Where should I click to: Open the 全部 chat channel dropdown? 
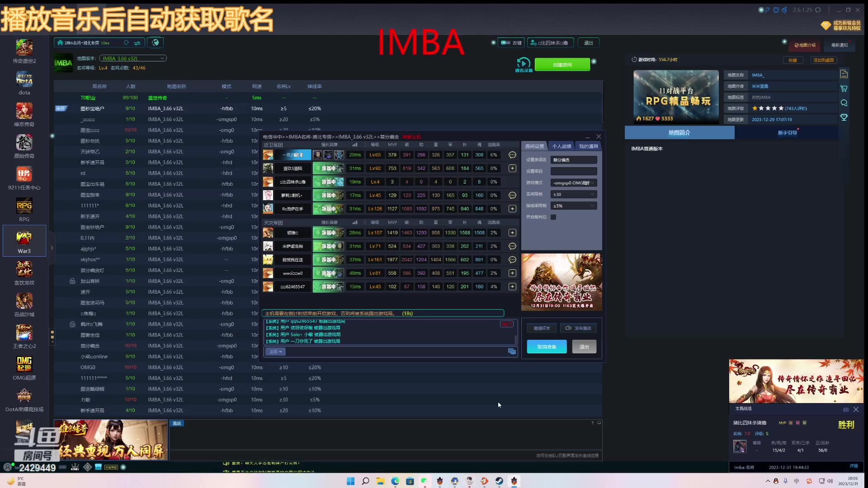(x=275, y=352)
